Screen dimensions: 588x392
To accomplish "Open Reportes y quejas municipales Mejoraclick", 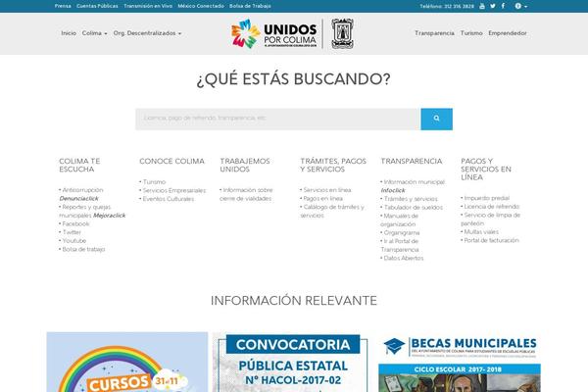I will (92, 212).
